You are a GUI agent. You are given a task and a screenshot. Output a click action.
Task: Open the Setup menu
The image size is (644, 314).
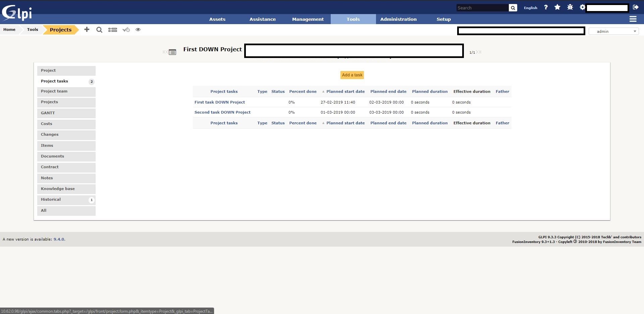pyautogui.click(x=444, y=19)
